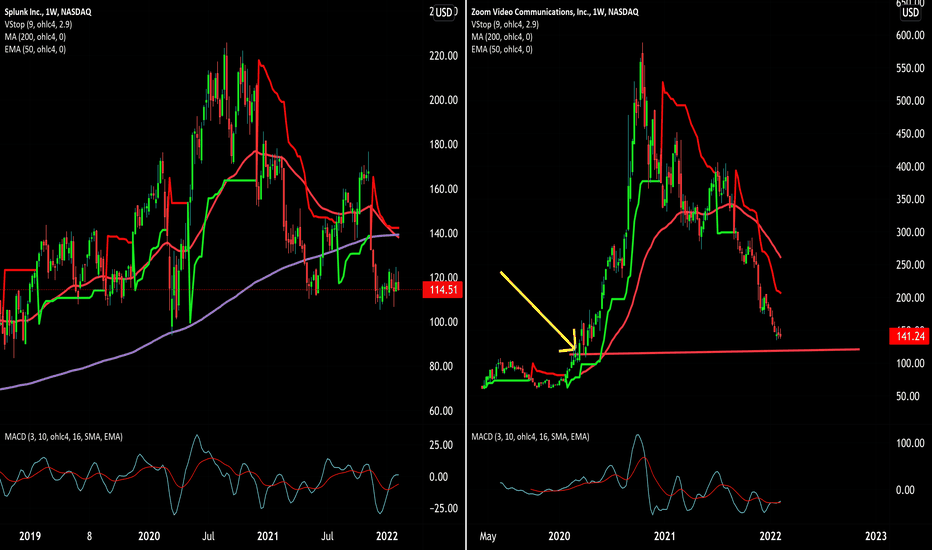The height and width of the screenshot is (550, 932).
Task: Click 450.00 on the Zoom price axis
Action: pos(910,134)
